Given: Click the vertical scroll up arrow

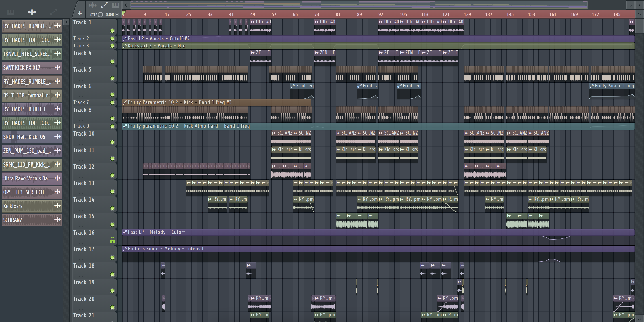Looking at the screenshot, I should pyautogui.click(x=639, y=14).
